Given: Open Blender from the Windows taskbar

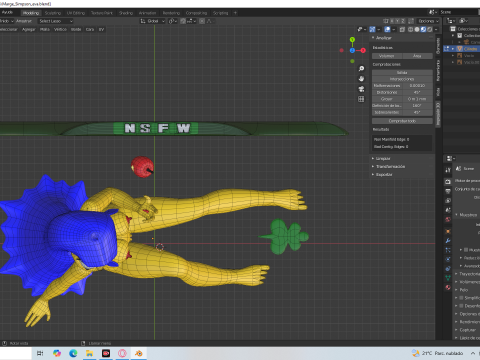Looking at the screenshot, I should click(x=138, y=353).
